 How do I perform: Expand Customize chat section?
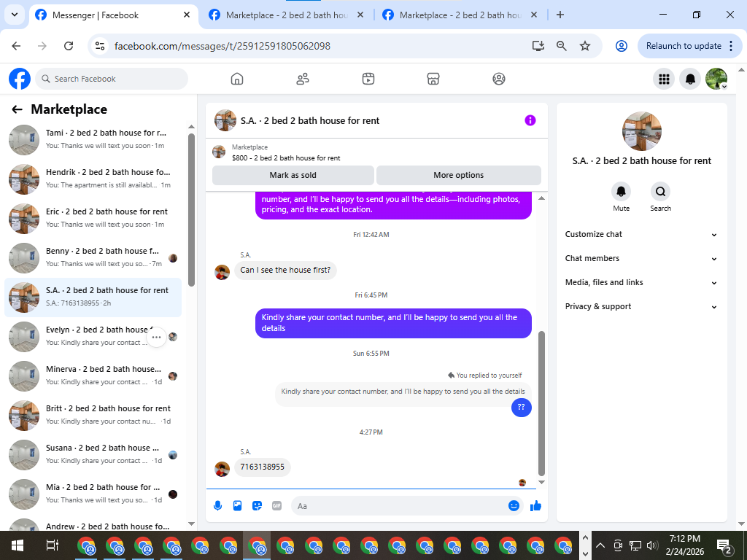[640, 234]
